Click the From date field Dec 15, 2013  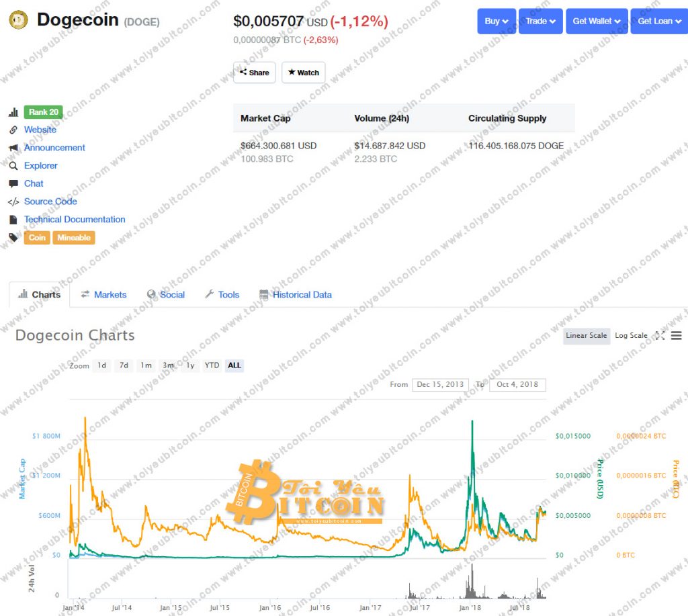[440, 385]
